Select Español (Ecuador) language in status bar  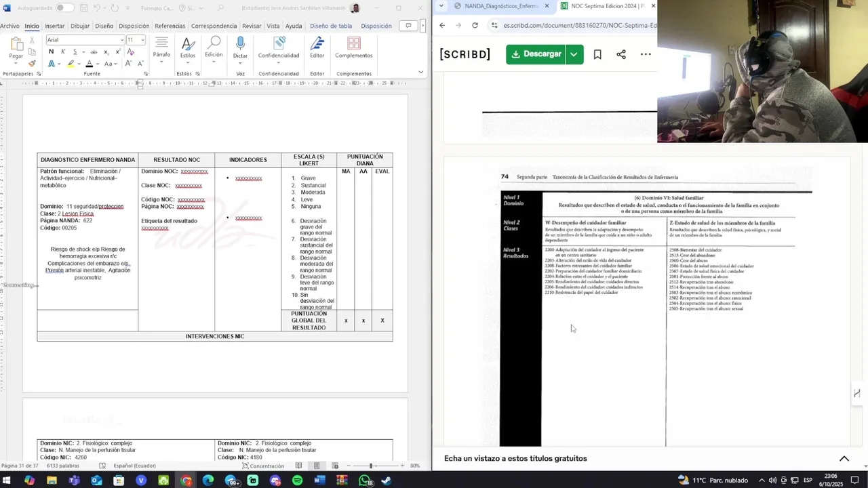134,466
